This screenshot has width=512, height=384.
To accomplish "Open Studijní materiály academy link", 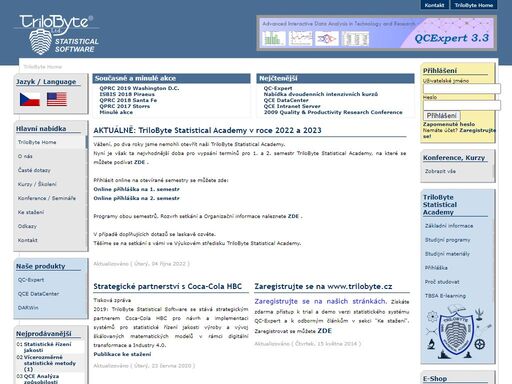I will (x=447, y=254).
